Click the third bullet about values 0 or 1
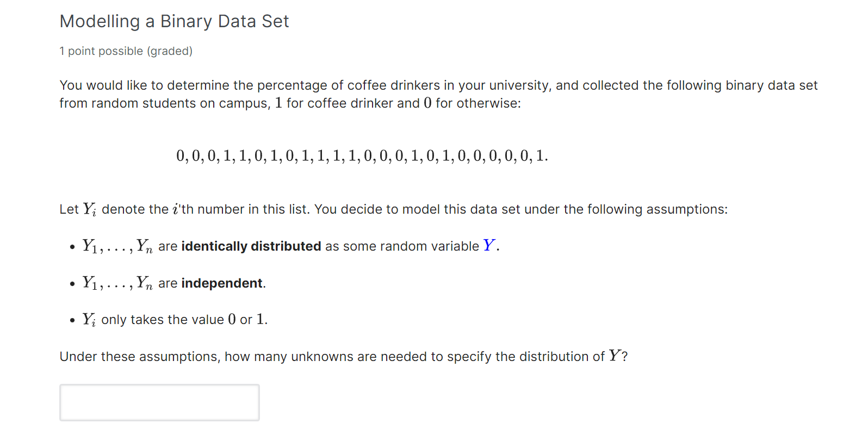Screen dimensions: 868x448 [174, 320]
